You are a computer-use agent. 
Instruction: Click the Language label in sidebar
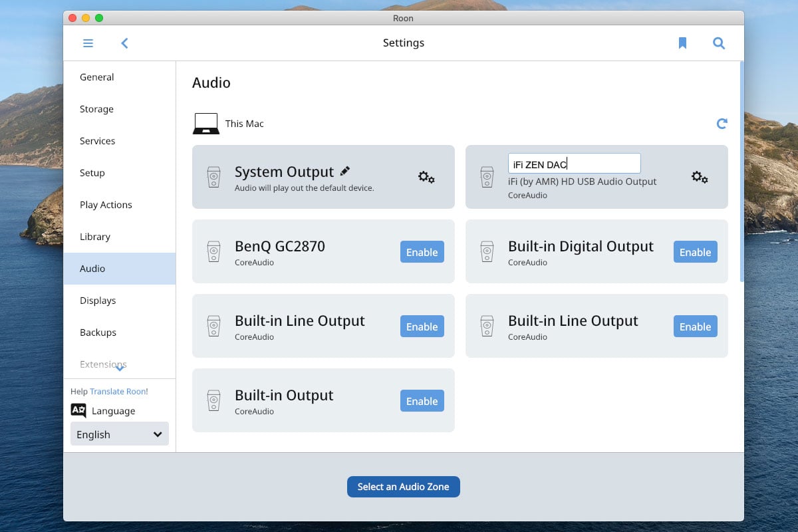[x=114, y=411]
